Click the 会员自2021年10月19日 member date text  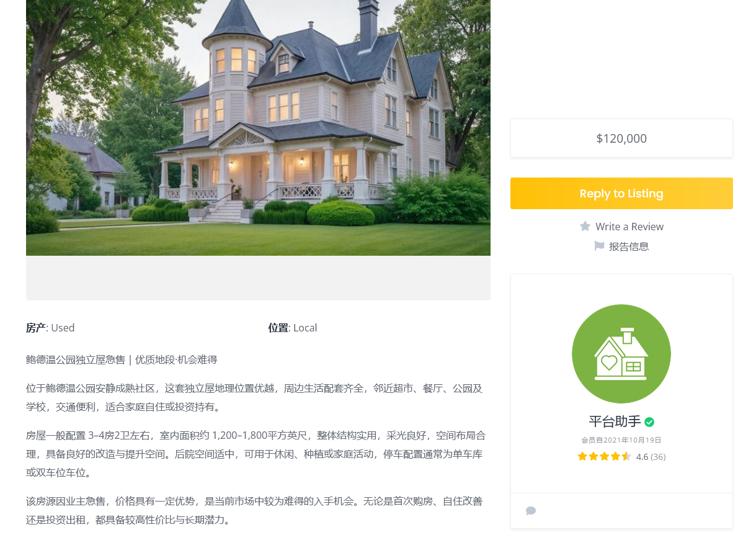tap(621, 440)
